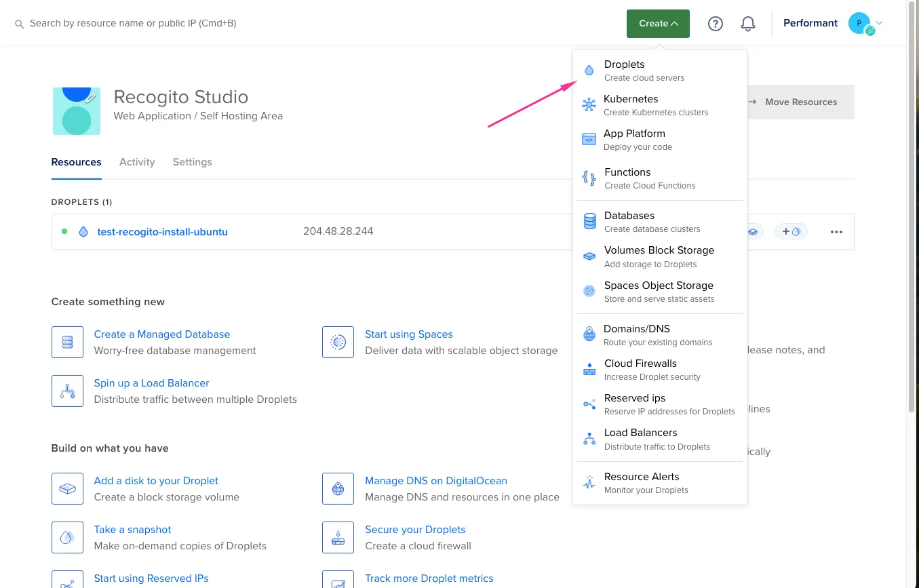This screenshot has height=588, width=919.
Task: Click the Resource Alerts pulse icon
Action: coord(589,483)
